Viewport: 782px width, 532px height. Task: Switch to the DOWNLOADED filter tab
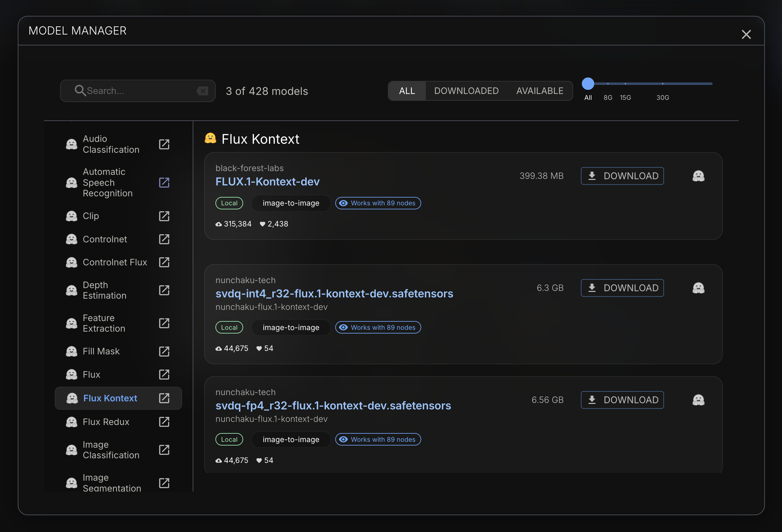tap(466, 91)
